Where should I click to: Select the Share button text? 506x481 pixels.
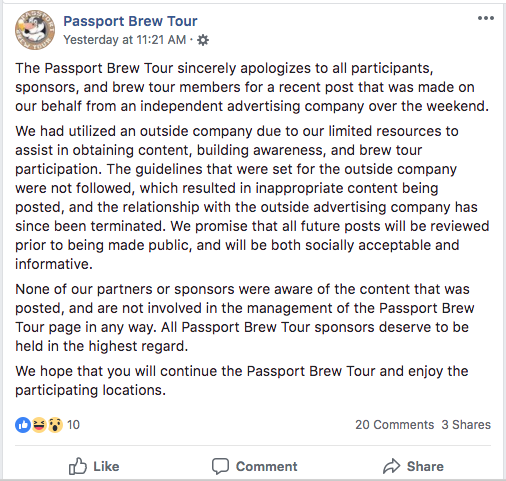point(425,466)
